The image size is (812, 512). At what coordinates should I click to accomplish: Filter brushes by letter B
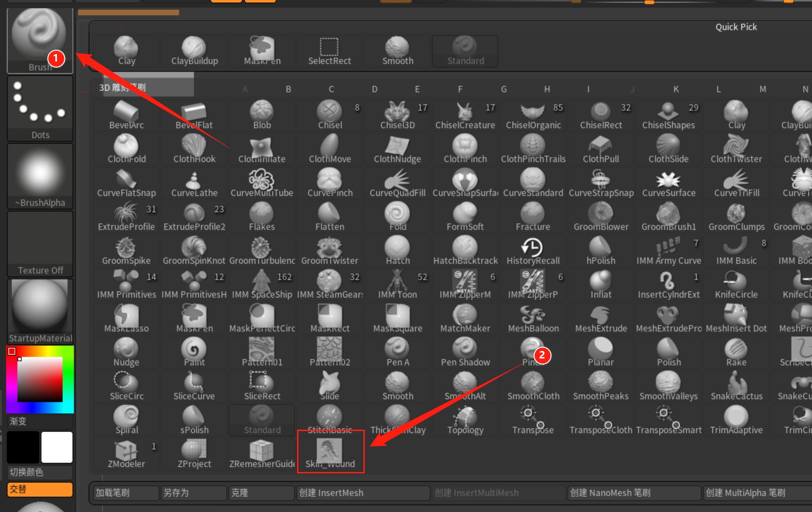tap(288, 89)
